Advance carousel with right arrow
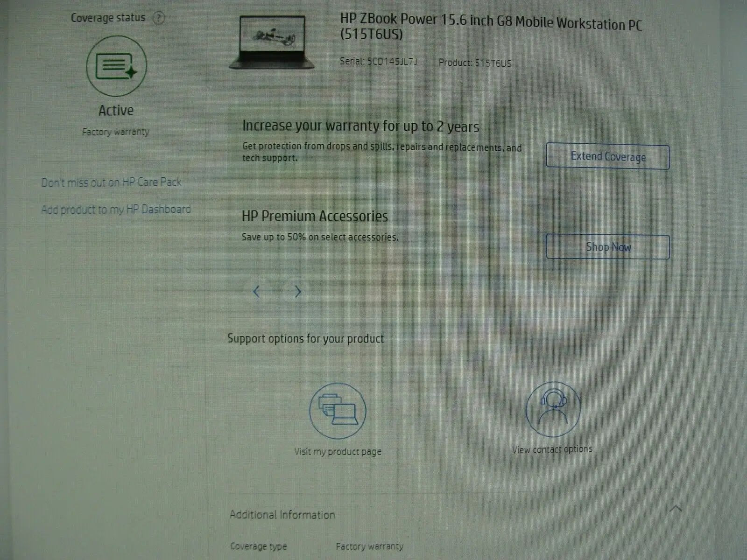747x560 pixels. 298,292
